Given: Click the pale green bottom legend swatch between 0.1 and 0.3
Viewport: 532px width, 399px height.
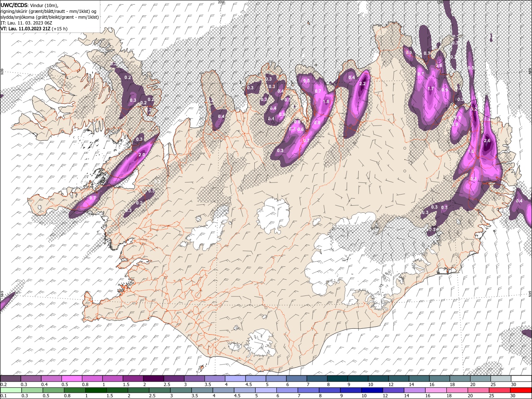Looking at the screenshot, I should (x=11, y=390).
